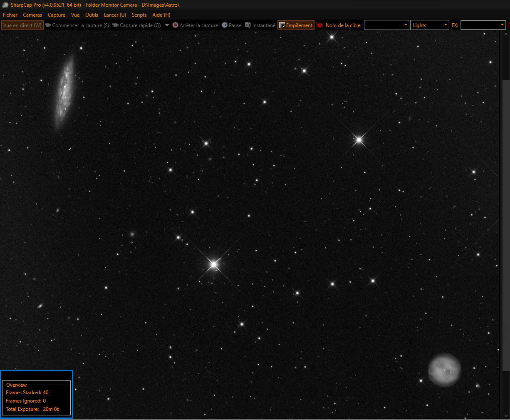Toggle Vue en direct (W) button

(x=22, y=25)
